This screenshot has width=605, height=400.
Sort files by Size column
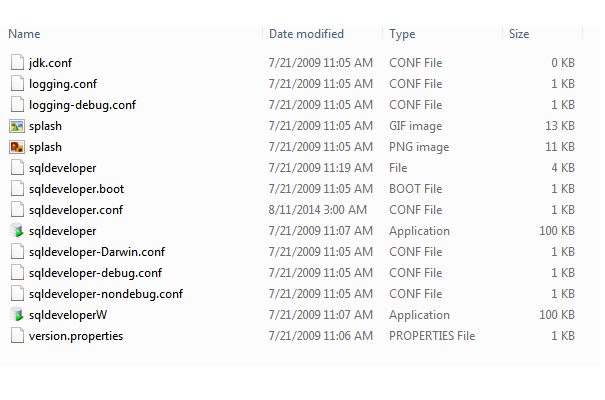coord(519,34)
